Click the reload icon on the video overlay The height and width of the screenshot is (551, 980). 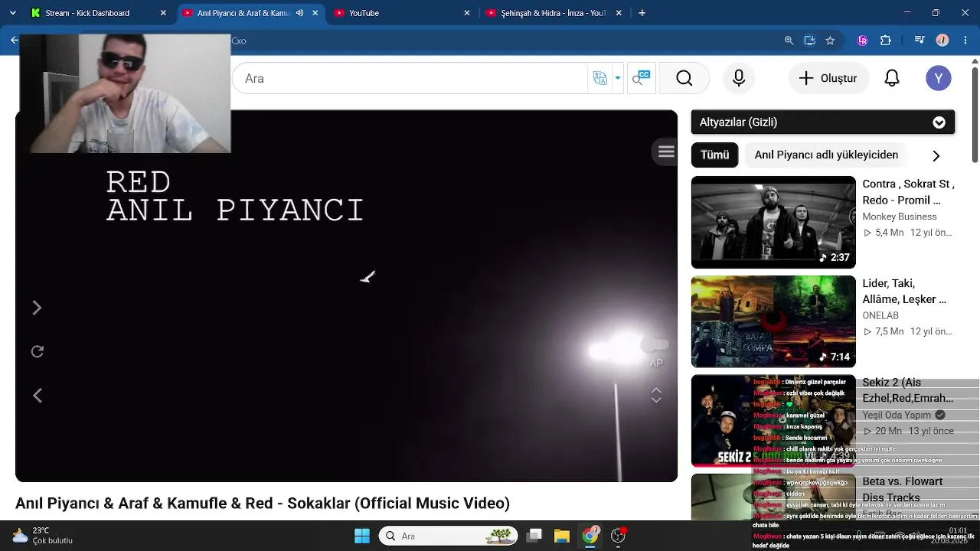(37, 351)
